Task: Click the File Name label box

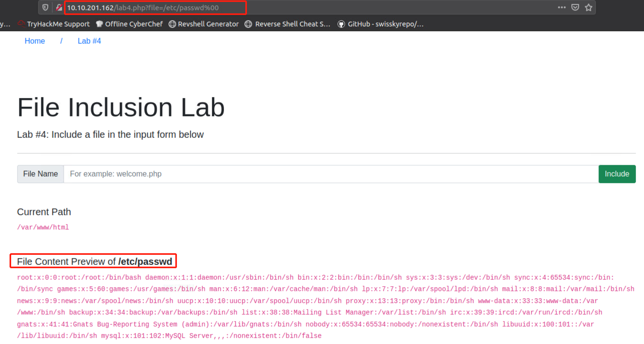Action: pyautogui.click(x=40, y=174)
